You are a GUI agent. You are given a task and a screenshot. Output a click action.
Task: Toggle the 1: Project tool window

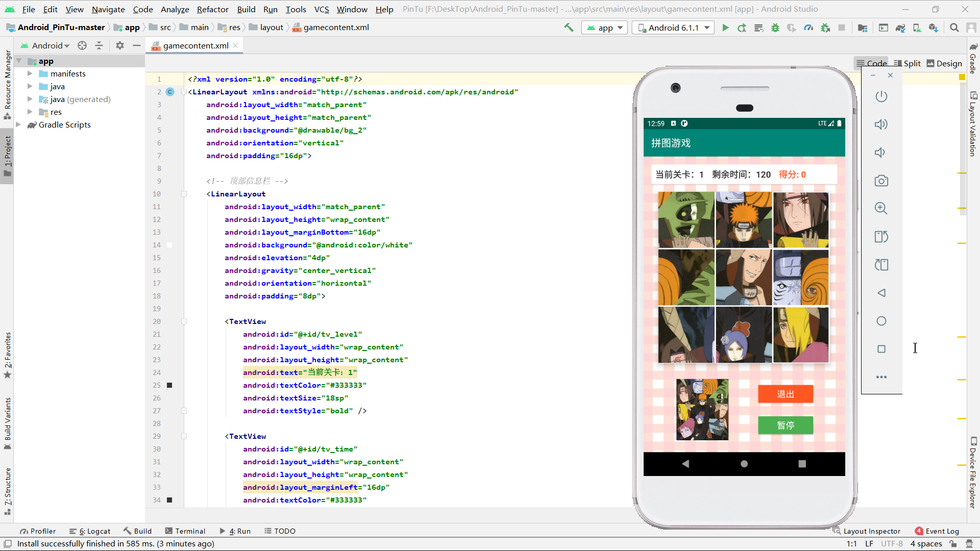[7, 157]
